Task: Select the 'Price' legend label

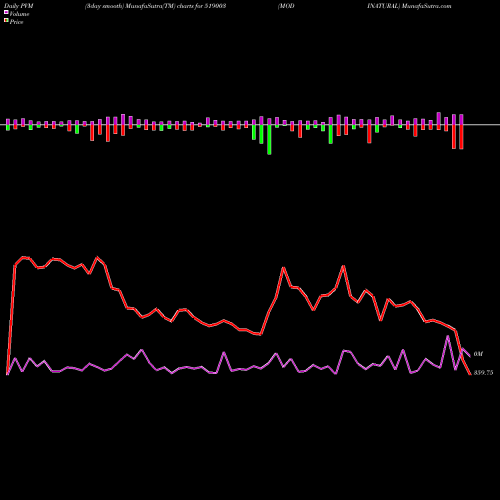Action: [16, 22]
